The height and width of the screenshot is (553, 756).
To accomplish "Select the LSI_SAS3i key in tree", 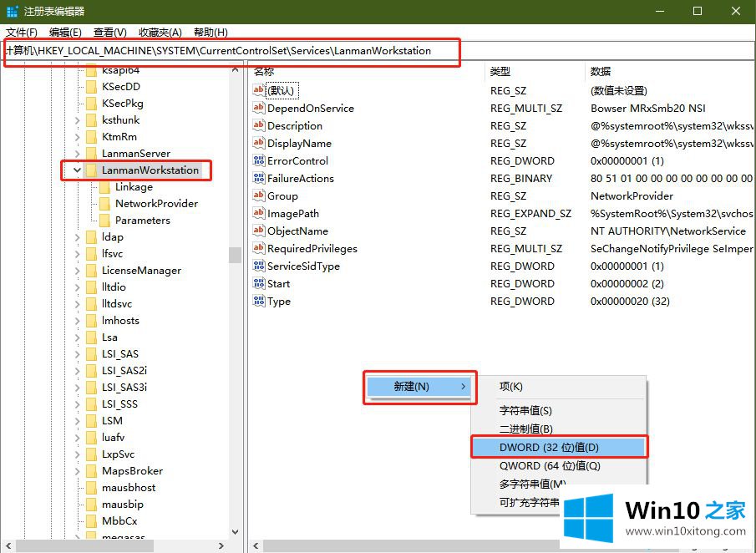I will coord(124,387).
